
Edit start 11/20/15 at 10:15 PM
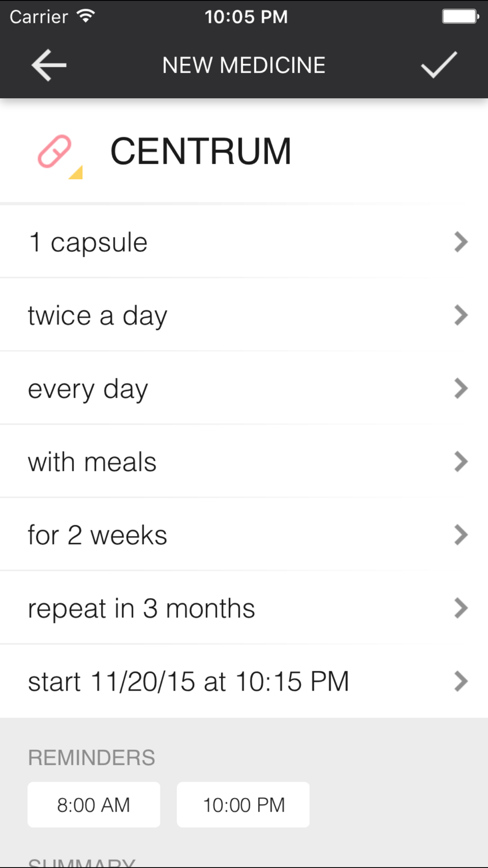click(244, 682)
